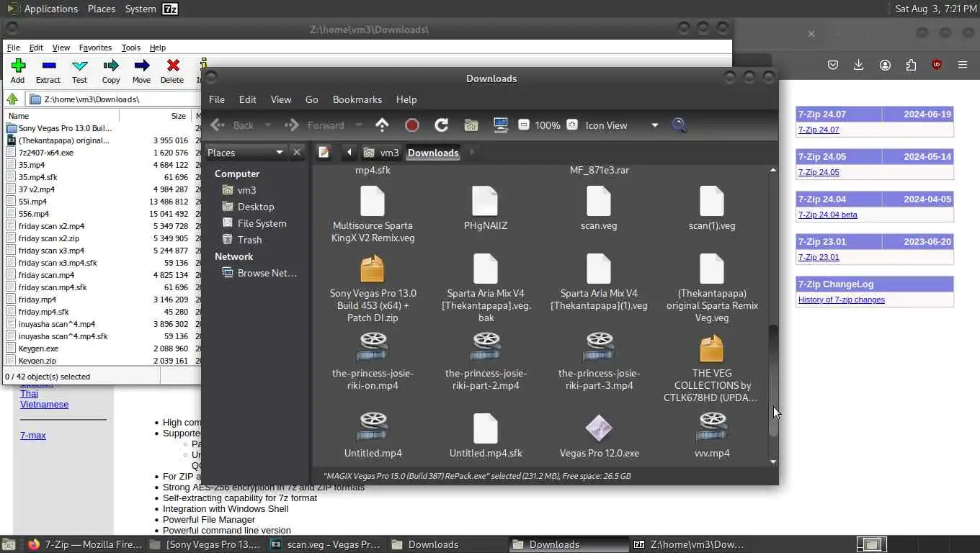Click the Downloads path breadcrumb button

tap(433, 152)
